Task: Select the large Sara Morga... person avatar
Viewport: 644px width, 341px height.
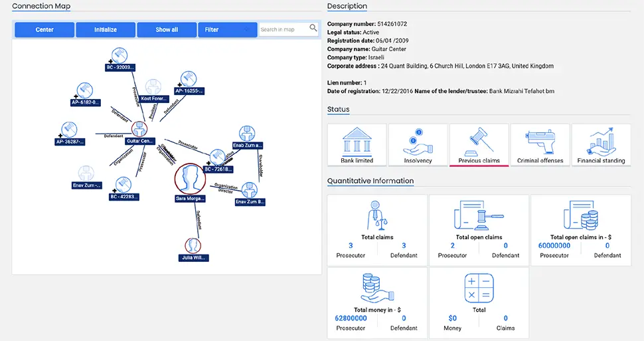Action: 190,179
